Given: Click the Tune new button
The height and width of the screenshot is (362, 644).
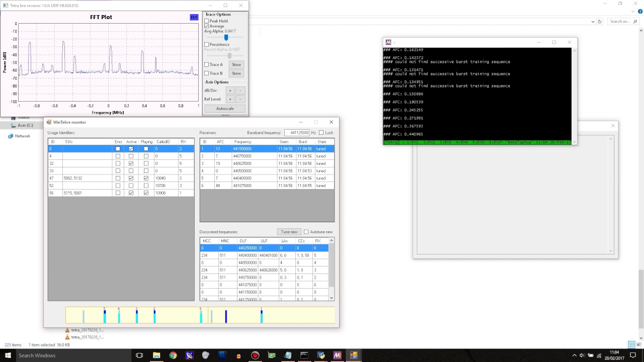Looking at the screenshot, I should click(289, 232).
